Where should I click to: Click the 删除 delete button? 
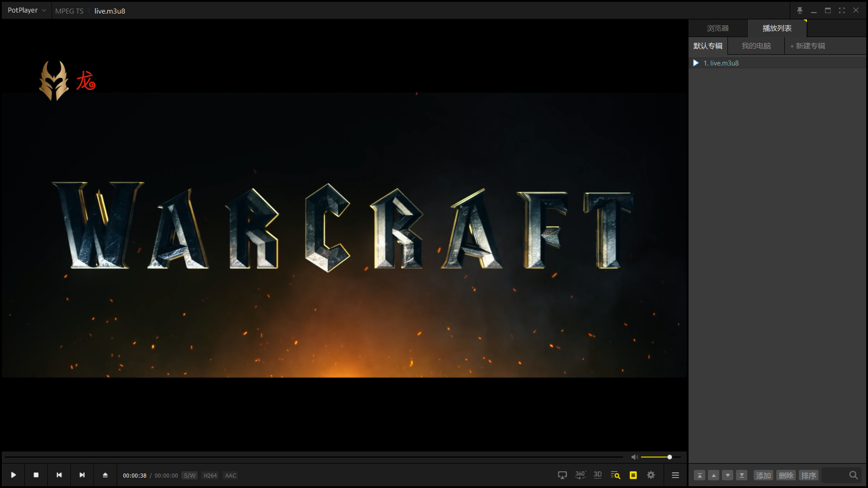click(786, 475)
